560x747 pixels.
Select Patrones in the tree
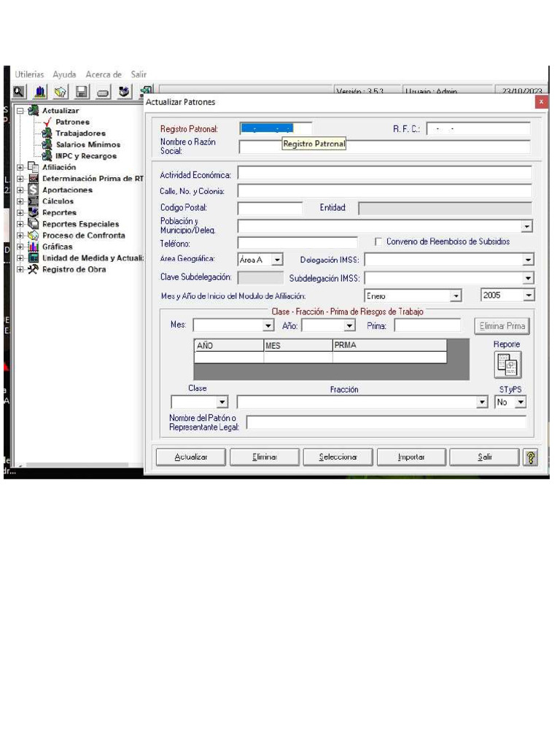tap(72, 122)
